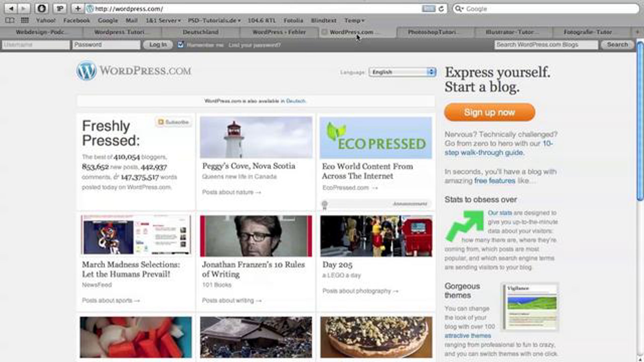
Task: Toggle the Remember me checkbox
Action: click(181, 45)
